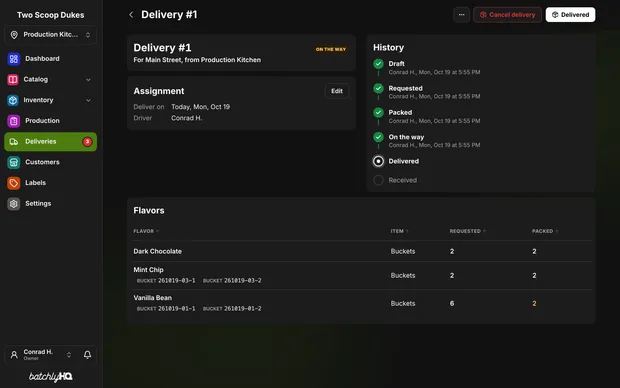The image size is (620, 388).
Task: Click Buckets in the Dark Chocolate row
Action: coord(403,251)
